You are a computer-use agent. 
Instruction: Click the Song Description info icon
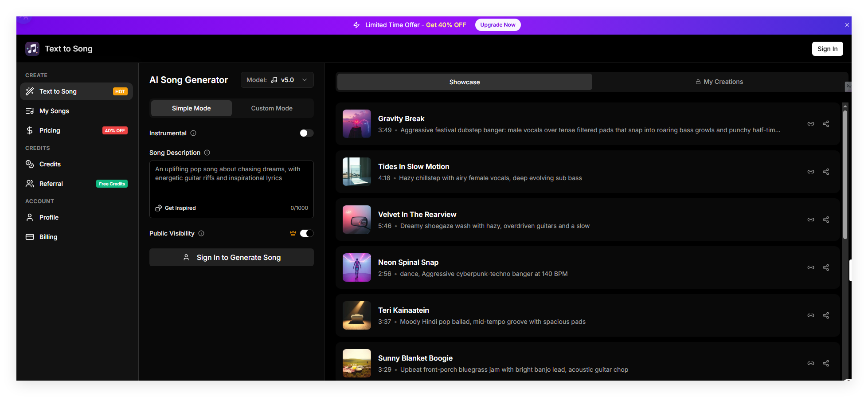(x=207, y=153)
